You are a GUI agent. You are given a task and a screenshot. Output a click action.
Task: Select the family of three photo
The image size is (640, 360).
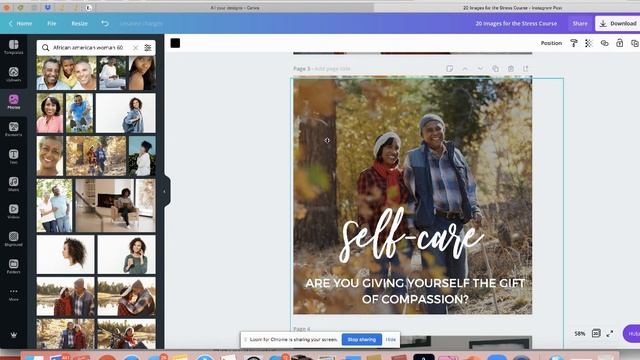(x=67, y=73)
